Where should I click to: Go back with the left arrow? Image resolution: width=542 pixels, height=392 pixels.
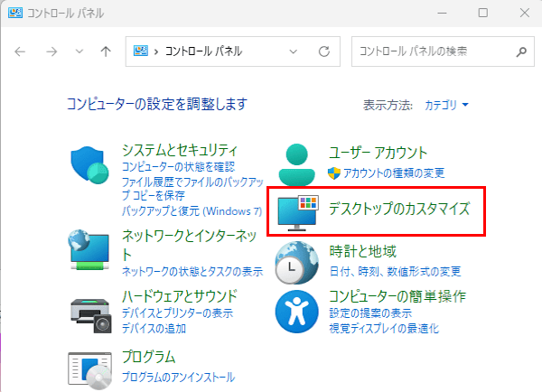pos(20,51)
